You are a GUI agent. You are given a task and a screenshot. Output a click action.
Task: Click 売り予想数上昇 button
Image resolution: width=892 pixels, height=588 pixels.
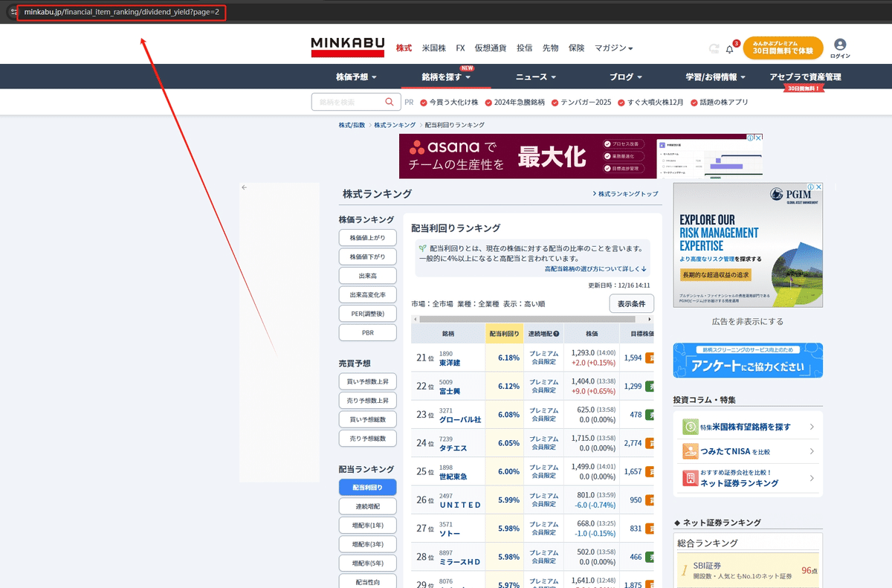point(367,400)
